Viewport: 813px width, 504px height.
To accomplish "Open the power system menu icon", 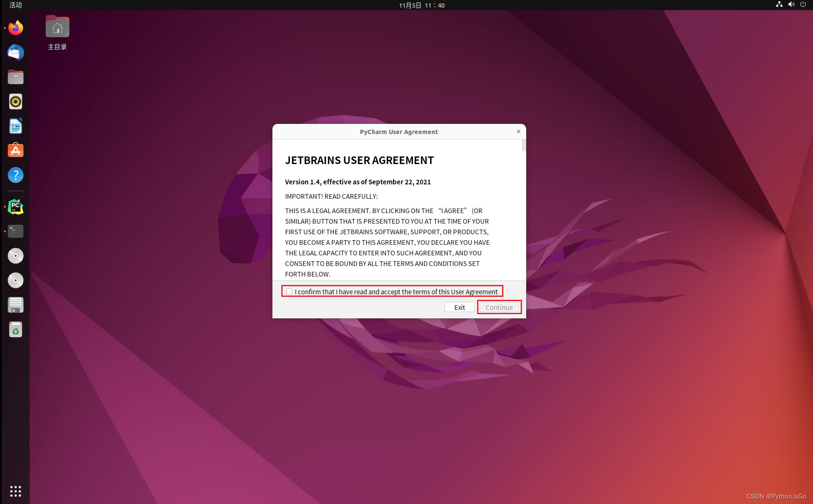I will click(x=803, y=5).
